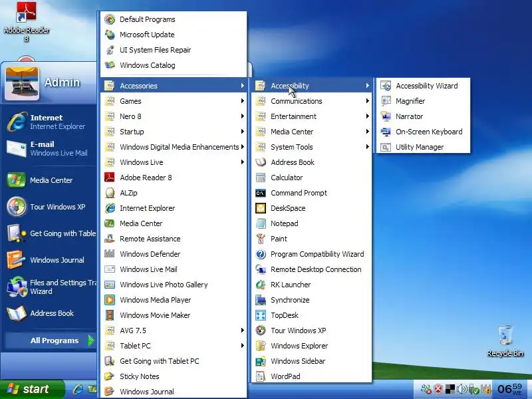Click the taskbar clock showing 06:59
This screenshot has height=399, width=532.
(x=509, y=389)
